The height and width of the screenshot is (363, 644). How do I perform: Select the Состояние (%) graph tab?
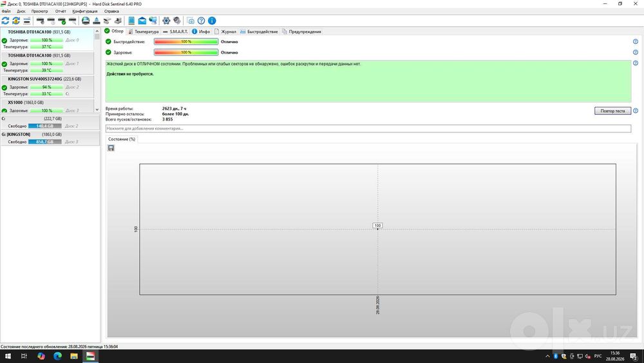122,139
